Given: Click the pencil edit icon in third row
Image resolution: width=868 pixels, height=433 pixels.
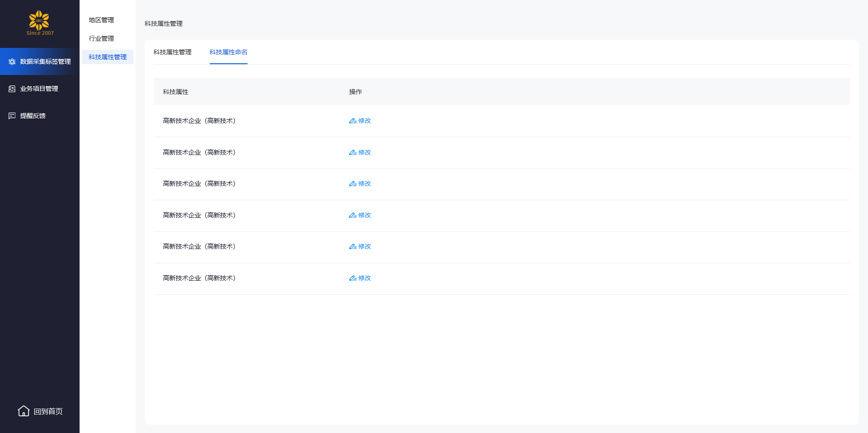Looking at the screenshot, I should (353, 184).
